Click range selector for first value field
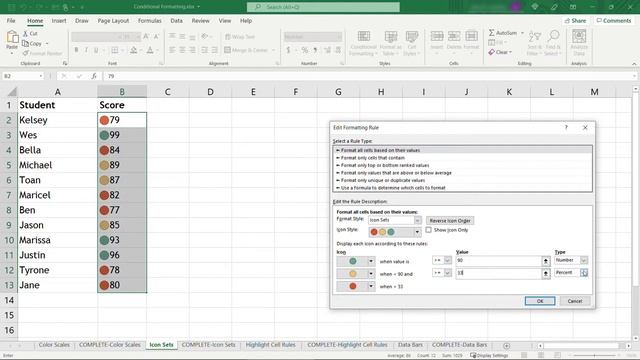The width and height of the screenshot is (640, 360). (x=546, y=261)
